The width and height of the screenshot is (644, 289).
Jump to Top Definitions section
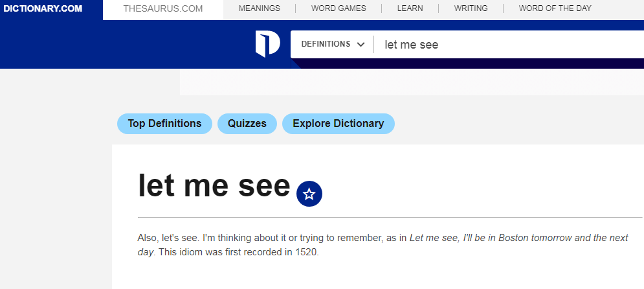(x=164, y=124)
